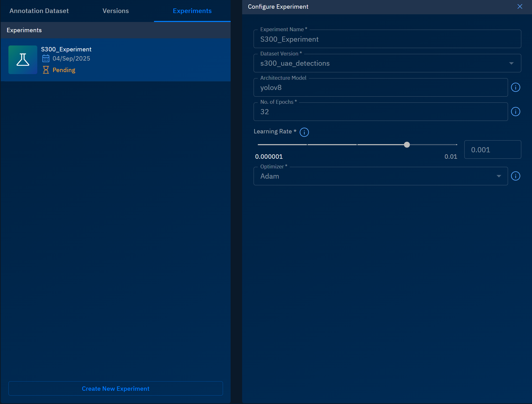Open the No. of Epochs info icon

tap(515, 112)
